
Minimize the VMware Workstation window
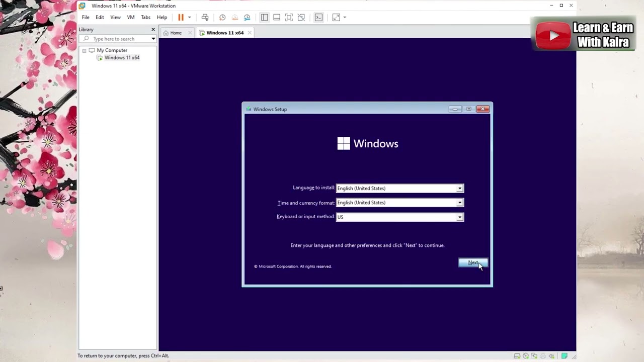552,6
